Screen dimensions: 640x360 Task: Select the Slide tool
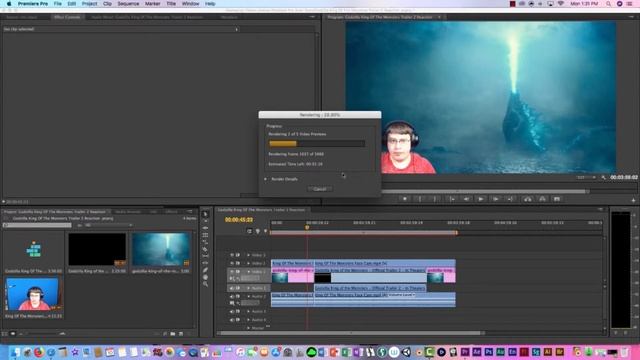205,263
